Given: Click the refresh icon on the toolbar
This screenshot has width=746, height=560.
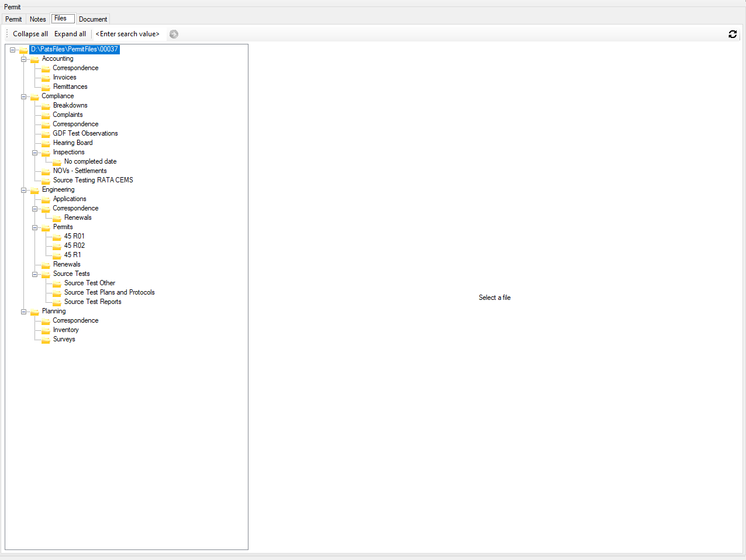Looking at the screenshot, I should (x=733, y=34).
